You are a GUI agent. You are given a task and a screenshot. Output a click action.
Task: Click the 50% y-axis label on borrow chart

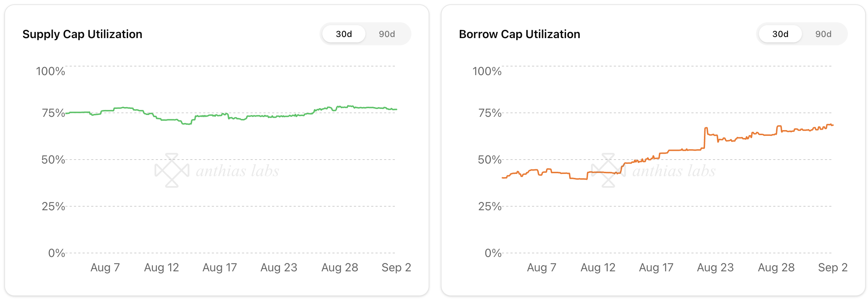point(489,160)
